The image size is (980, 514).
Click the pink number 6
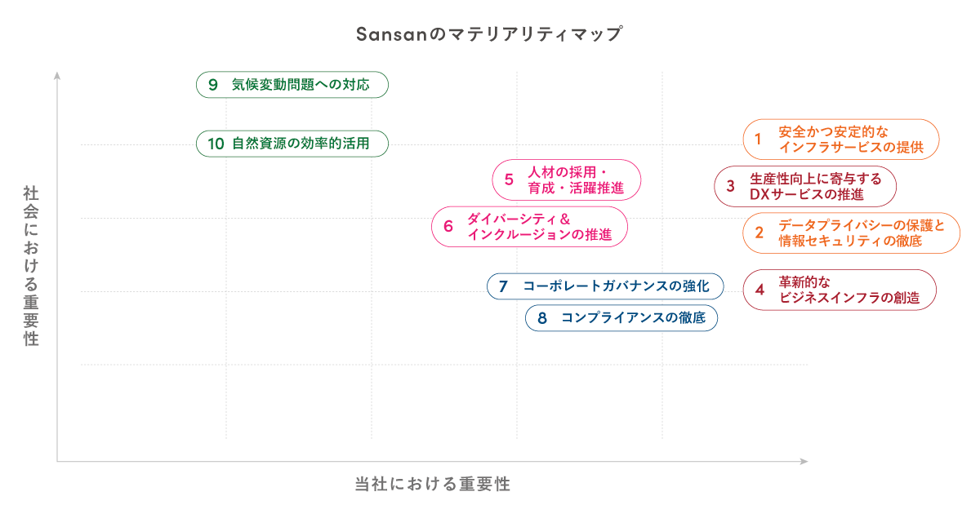pyautogui.click(x=448, y=227)
